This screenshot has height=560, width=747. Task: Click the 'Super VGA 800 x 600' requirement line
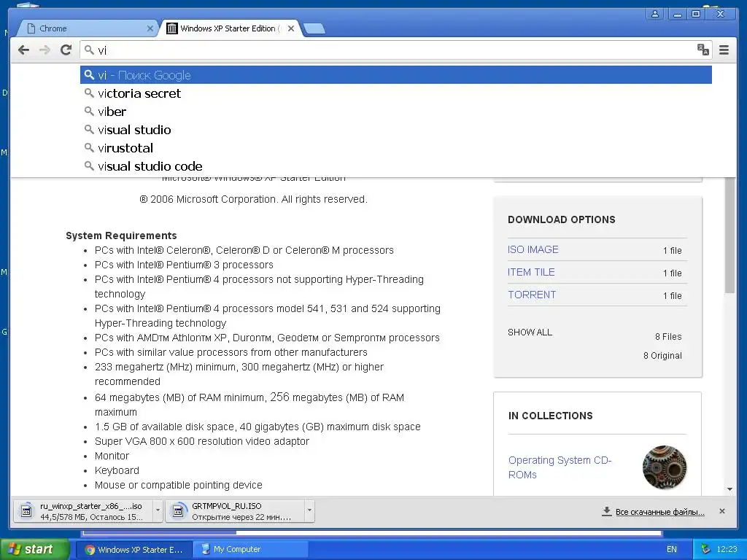coord(201,441)
